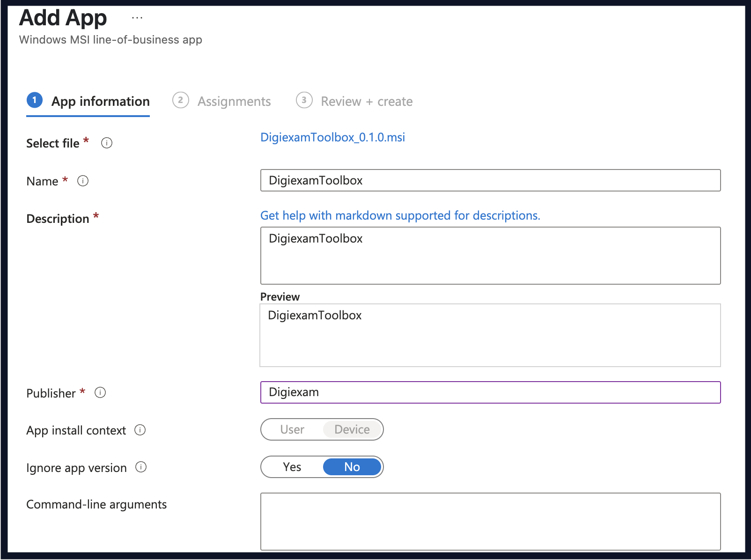751x560 pixels.
Task: Open the Review + create tab
Action: [366, 101]
